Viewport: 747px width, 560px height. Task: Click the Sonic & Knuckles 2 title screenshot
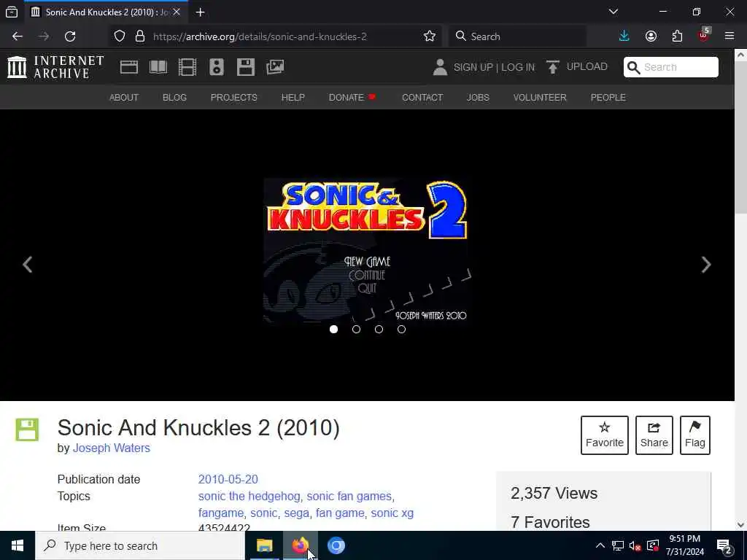(x=366, y=251)
